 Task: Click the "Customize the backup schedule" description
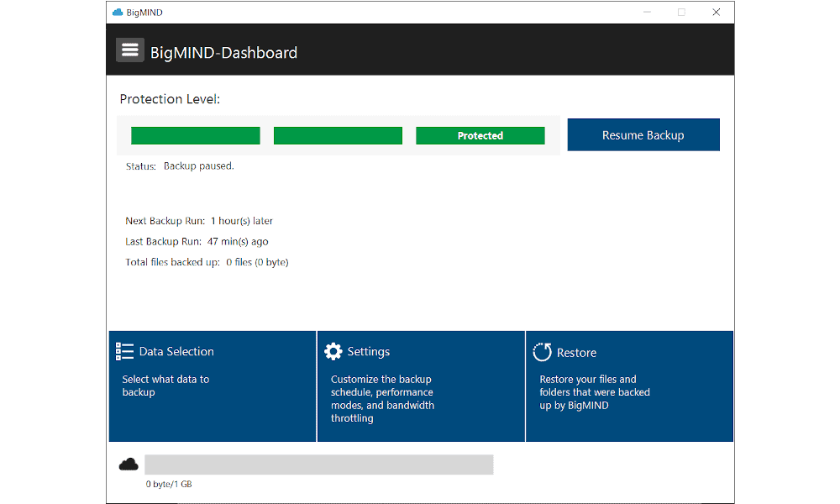click(382, 398)
